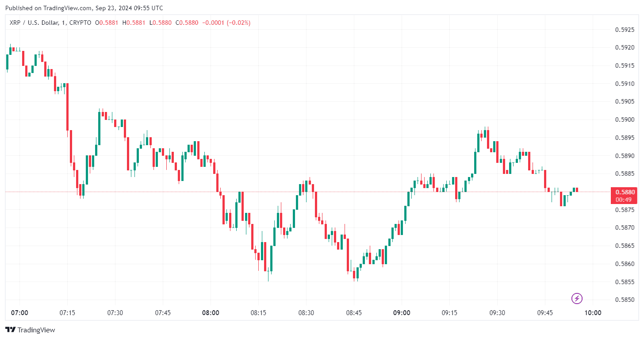Click the 08:00 time axis label
This screenshot has height=339, width=644.
tap(211, 313)
